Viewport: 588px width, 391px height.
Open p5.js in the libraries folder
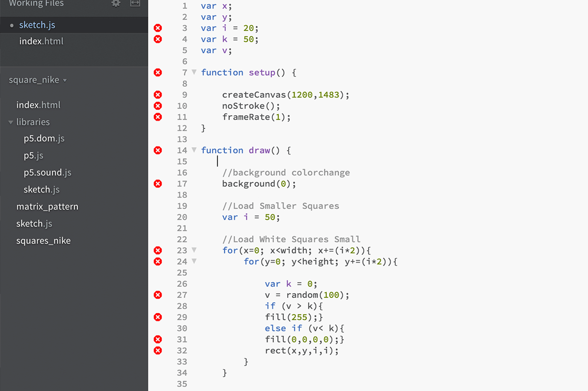[33, 156]
